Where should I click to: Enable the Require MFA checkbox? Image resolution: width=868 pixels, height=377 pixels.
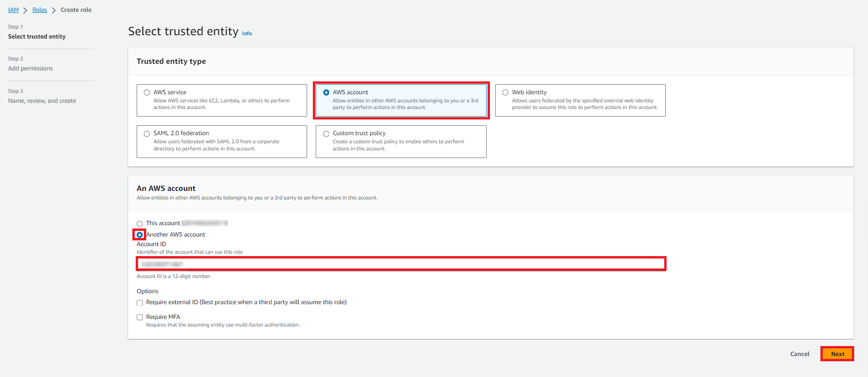(140, 317)
